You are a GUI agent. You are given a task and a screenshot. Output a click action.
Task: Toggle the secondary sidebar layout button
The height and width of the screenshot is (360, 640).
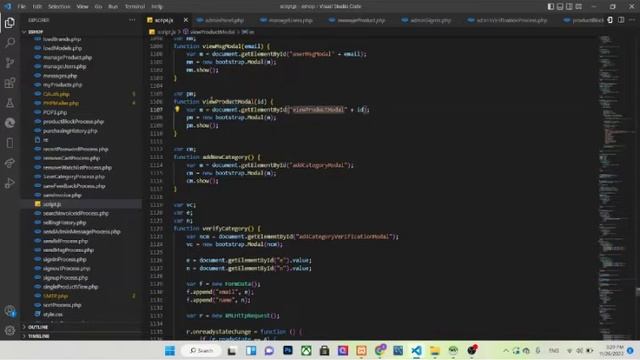pyautogui.click(x=569, y=7)
